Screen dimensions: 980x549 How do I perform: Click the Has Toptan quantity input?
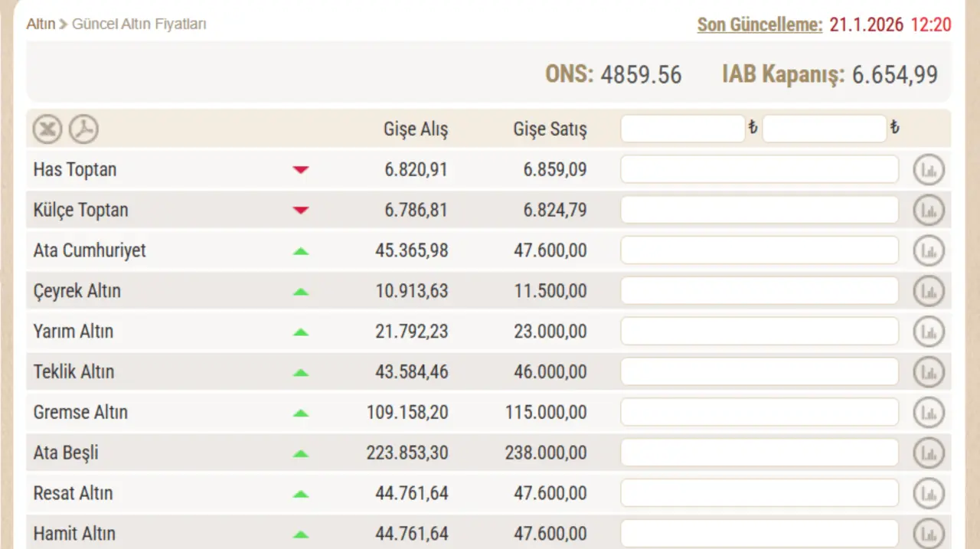pos(759,169)
